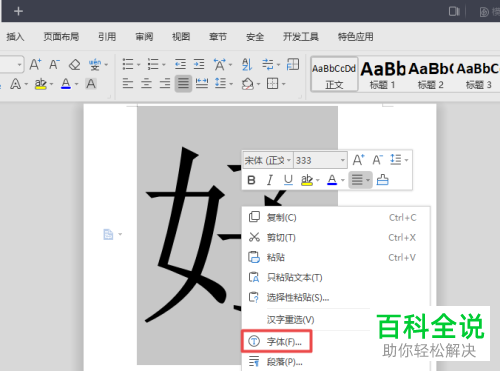Screen dimensions: 500x371
Task: Toggle character shading icon in ribbon
Action: pos(91,83)
